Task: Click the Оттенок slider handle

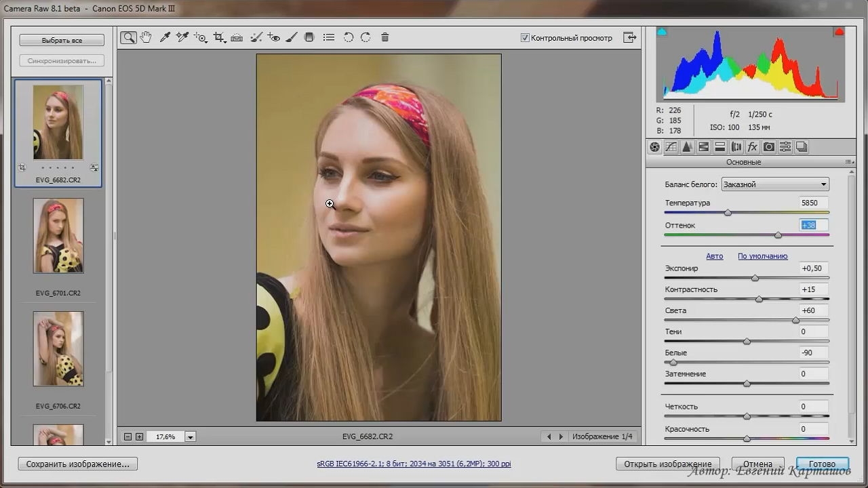Action: click(x=778, y=235)
